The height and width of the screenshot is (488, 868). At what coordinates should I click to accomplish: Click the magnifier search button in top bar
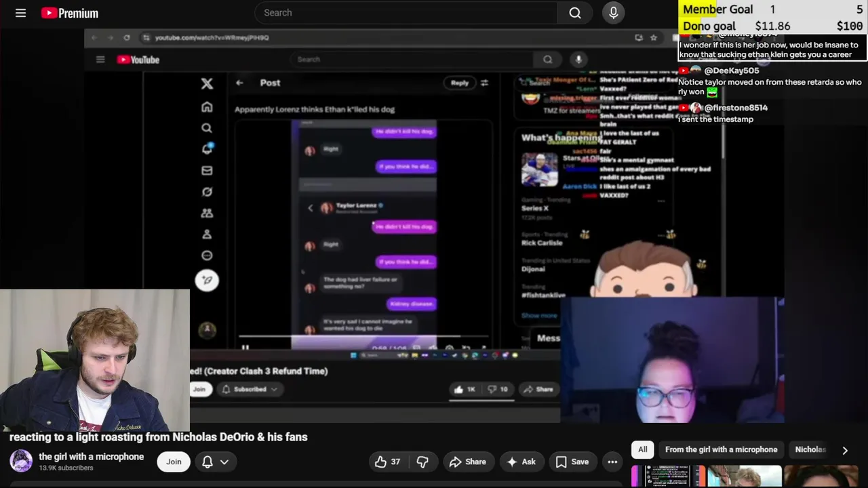[x=575, y=13]
